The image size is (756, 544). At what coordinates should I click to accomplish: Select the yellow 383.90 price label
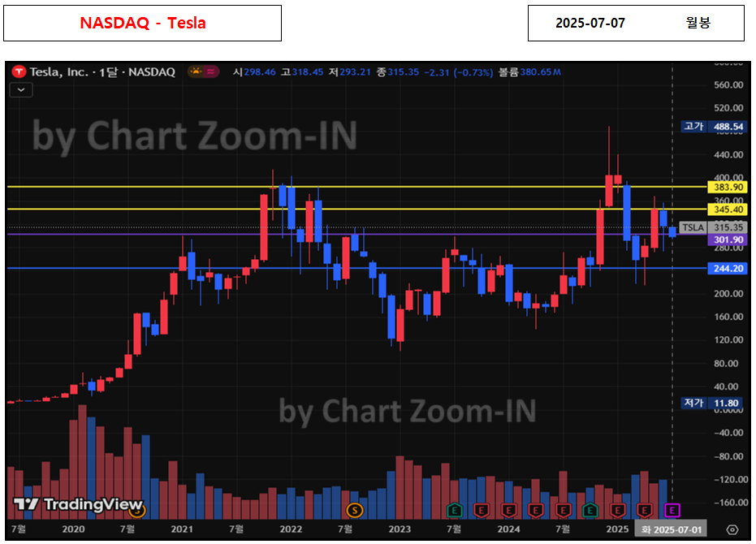point(728,187)
